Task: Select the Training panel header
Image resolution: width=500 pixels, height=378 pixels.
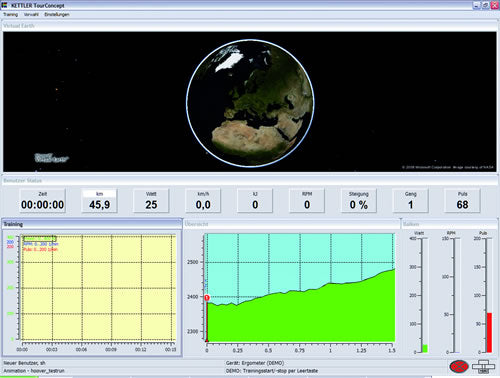Action: point(92,224)
